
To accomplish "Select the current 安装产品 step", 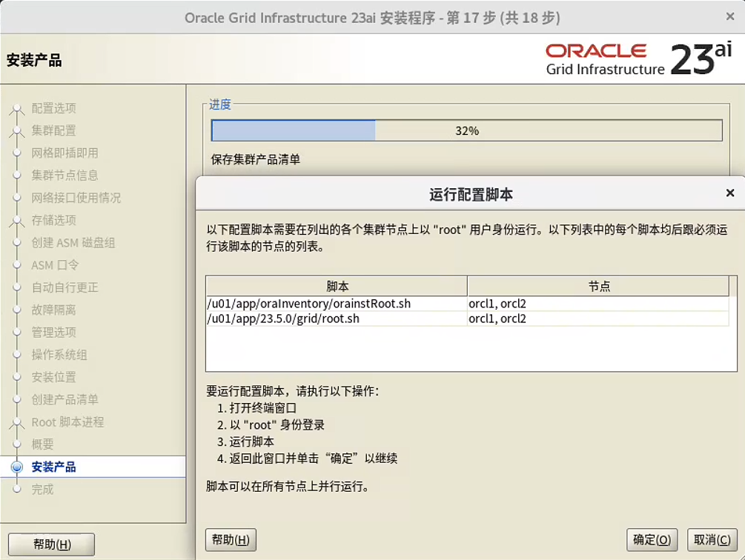I will (x=53, y=467).
